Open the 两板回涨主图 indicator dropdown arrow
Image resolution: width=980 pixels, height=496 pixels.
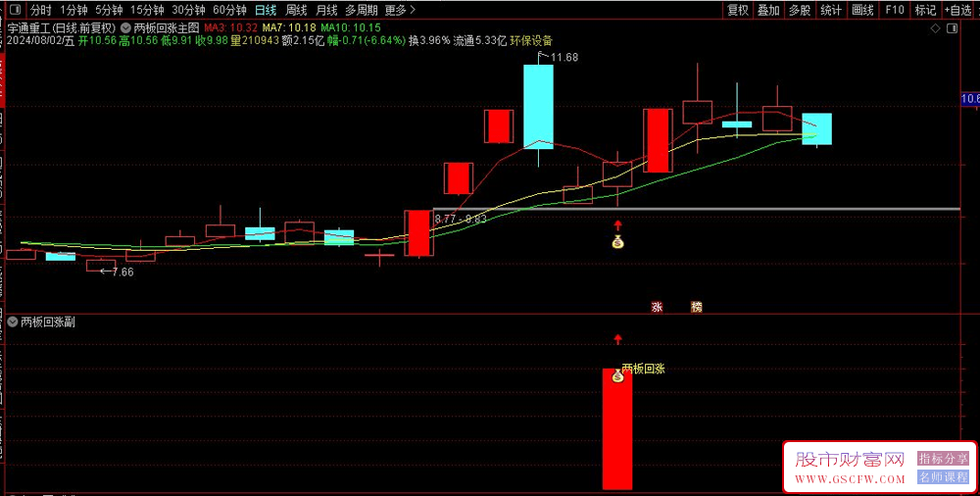click(125, 28)
